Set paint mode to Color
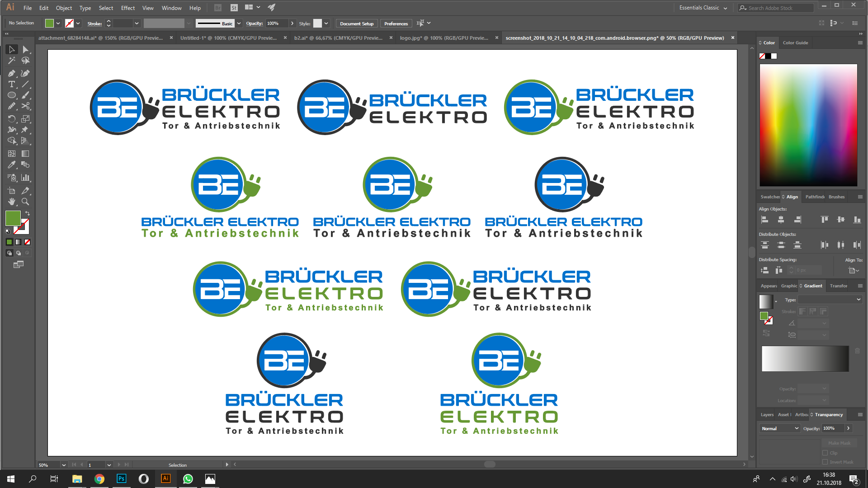 coord(9,242)
